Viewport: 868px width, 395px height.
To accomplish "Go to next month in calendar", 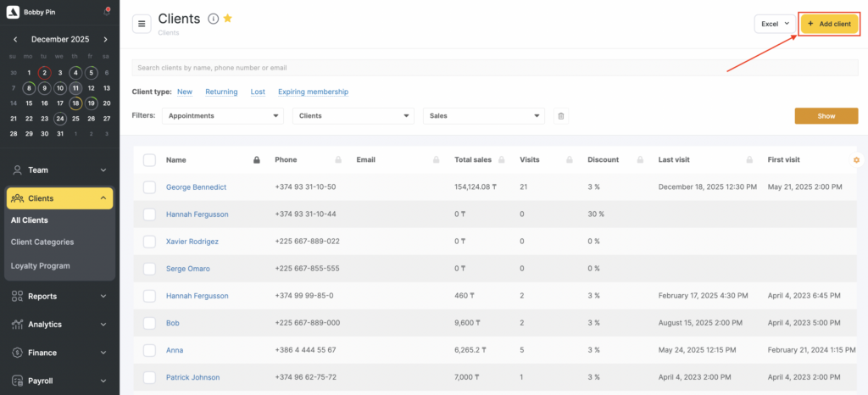I will click(x=105, y=40).
